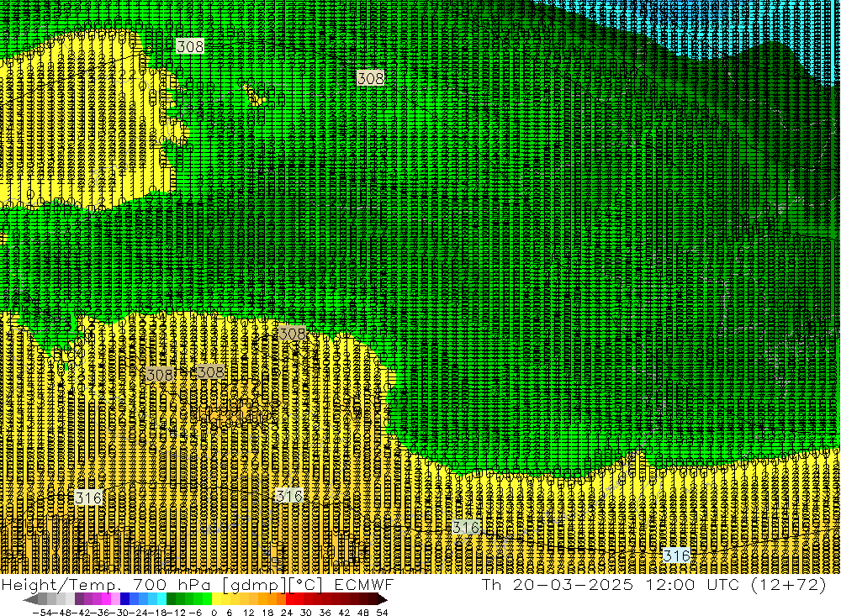
Task: Click the "Height/Temp. 700 hPa" title text
Action: (108, 584)
